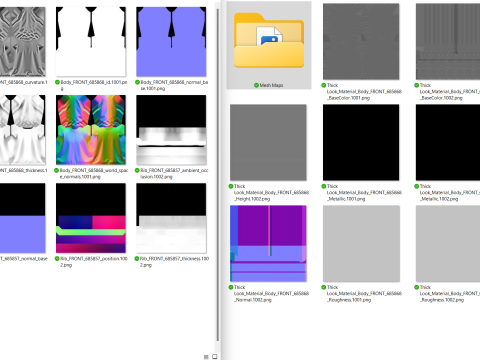Select the black Metallic.1002 thumbnail

448,143
